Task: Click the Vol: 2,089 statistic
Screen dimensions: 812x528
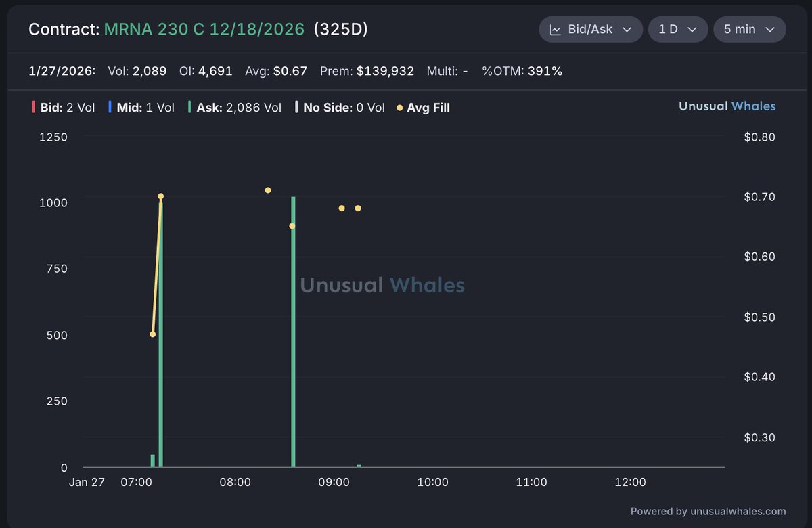Action: click(x=137, y=71)
